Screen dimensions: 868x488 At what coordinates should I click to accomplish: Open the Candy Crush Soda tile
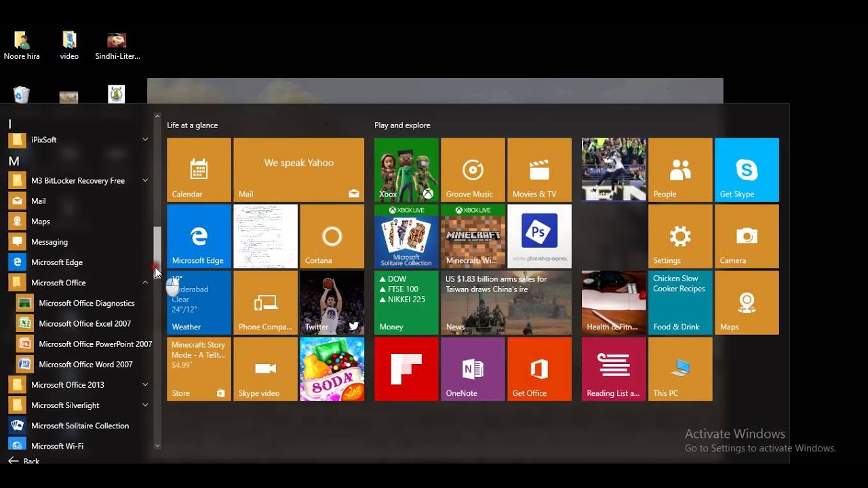[x=332, y=369]
